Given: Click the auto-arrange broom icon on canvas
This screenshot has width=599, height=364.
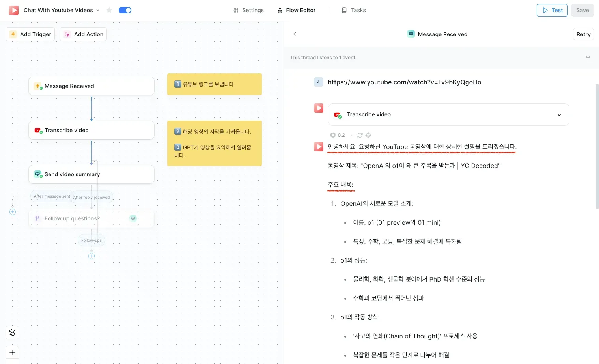Looking at the screenshot, I should click(12, 332).
